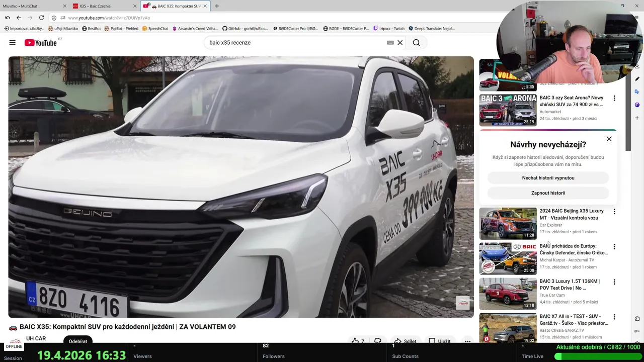
Task: Go forward one page in browser history
Action: click(x=30, y=18)
